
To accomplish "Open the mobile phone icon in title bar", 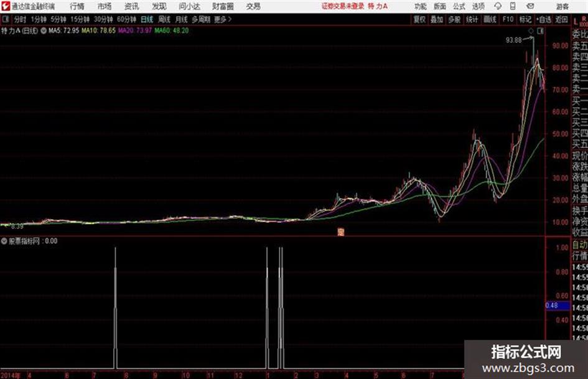I will coord(513,6).
